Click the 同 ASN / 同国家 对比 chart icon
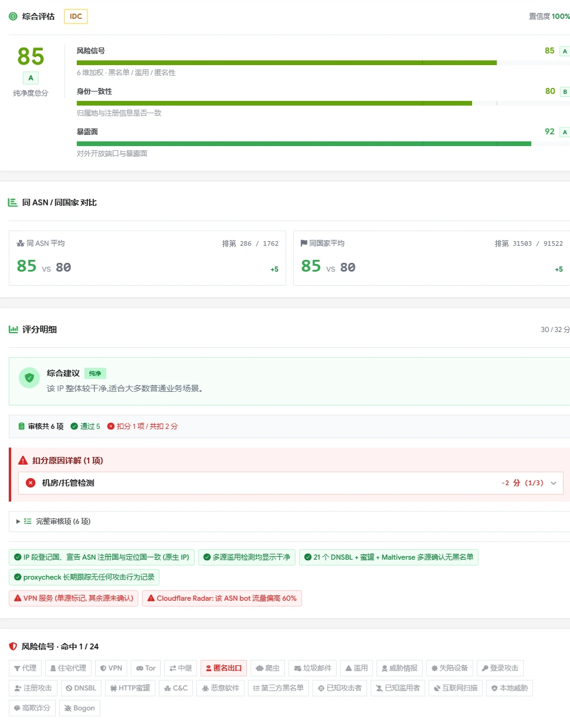The width and height of the screenshot is (570, 728). tap(12, 202)
